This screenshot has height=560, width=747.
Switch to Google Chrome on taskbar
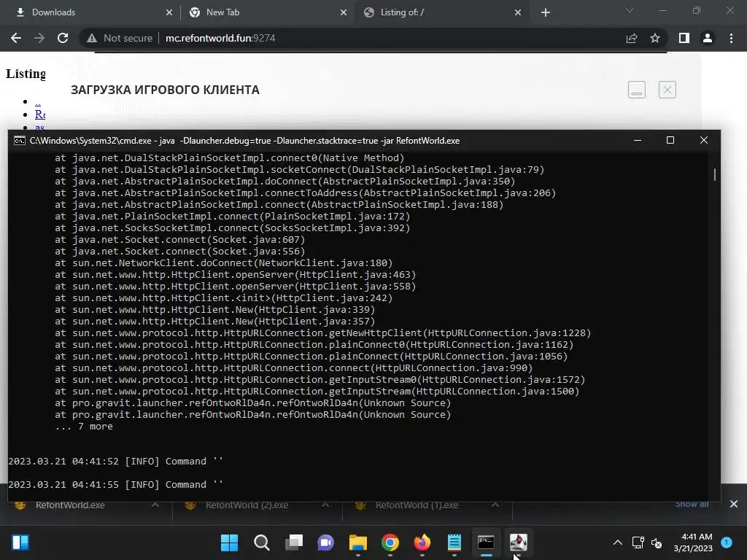coord(390,542)
